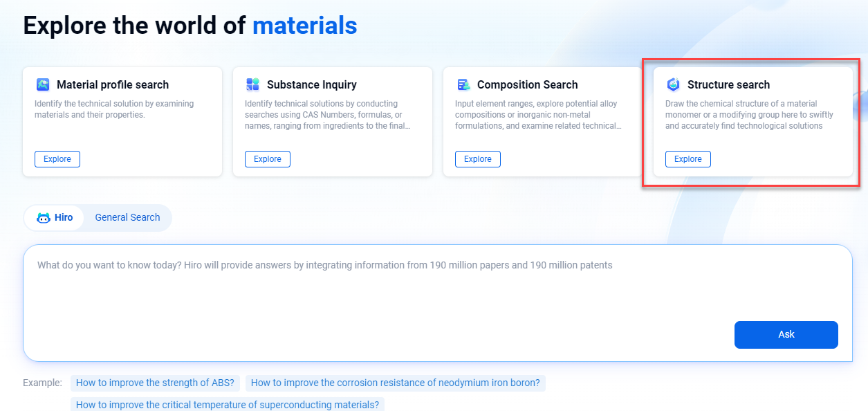Open the superconducting materials critical temperature example
The width and height of the screenshot is (868, 411).
tap(227, 404)
